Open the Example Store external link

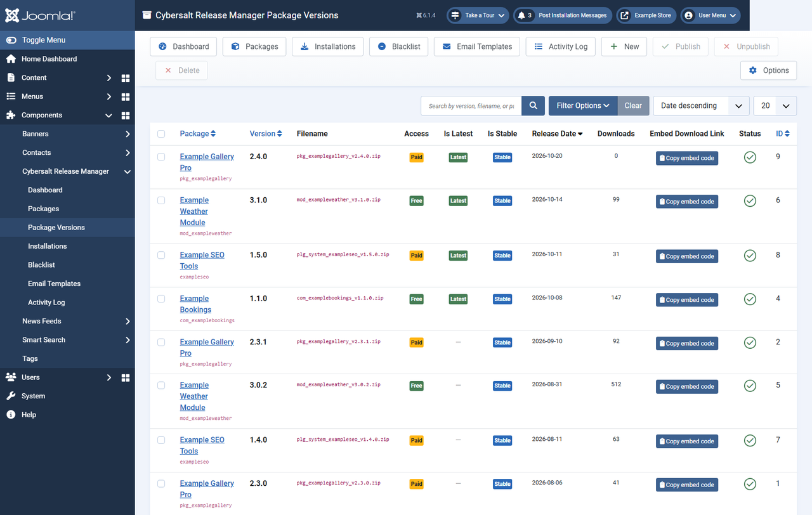[x=646, y=15]
